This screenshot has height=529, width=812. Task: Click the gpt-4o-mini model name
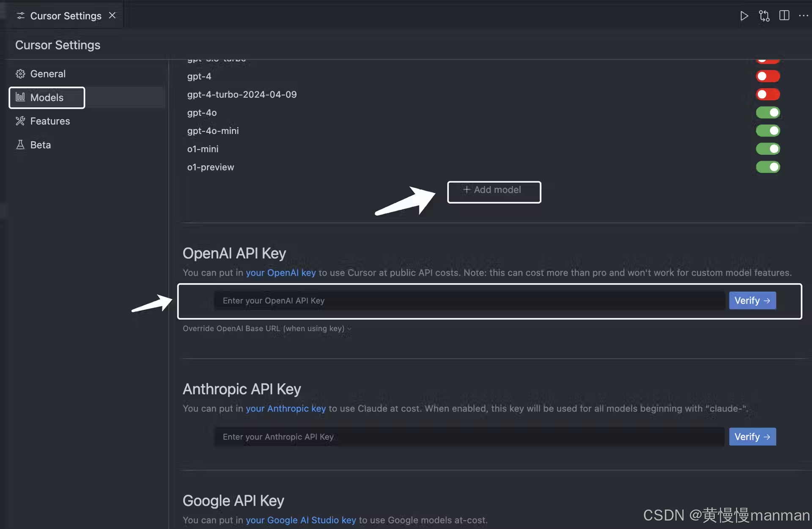(x=213, y=131)
